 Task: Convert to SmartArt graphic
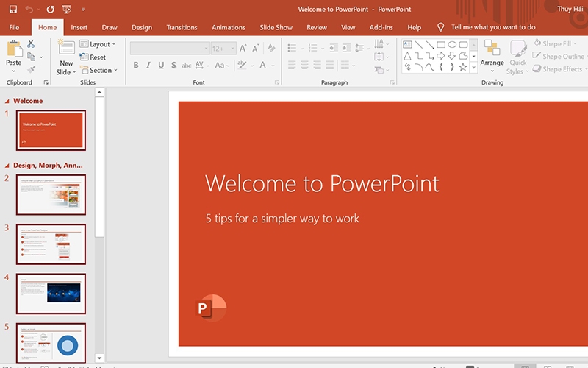click(381, 69)
